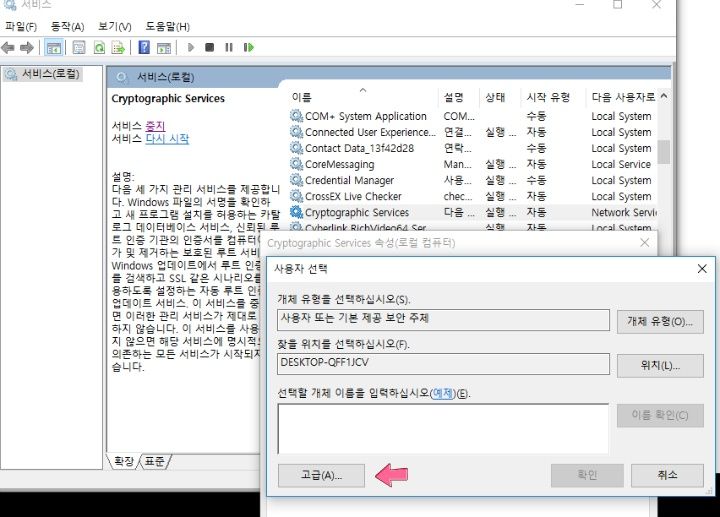Click gear icon of Contact Data_13f42d28

[297, 148]
